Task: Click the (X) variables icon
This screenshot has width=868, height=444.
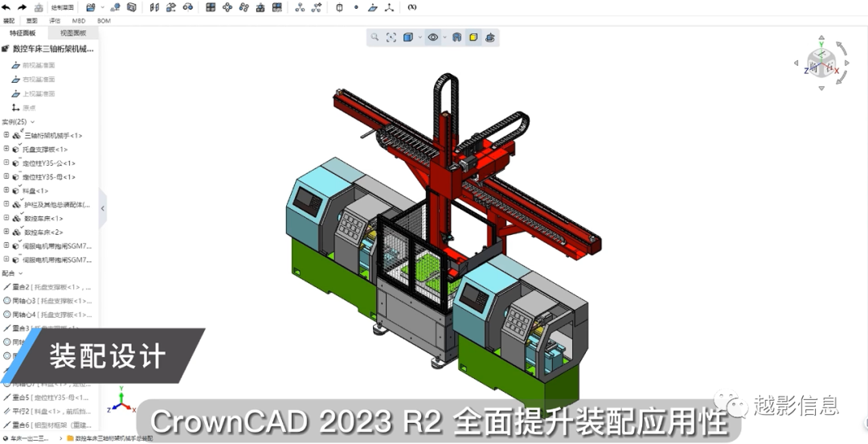Action: tap(411, 7)
